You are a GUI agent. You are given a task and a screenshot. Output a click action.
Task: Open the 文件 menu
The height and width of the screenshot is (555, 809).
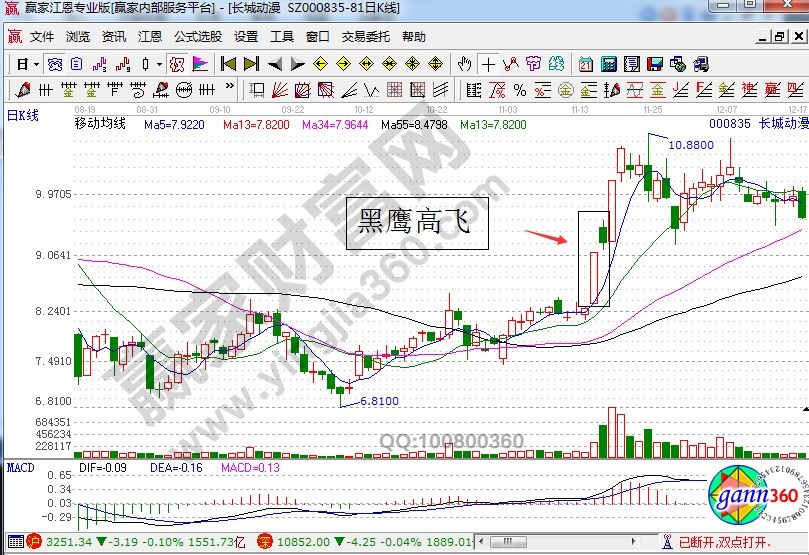(42, 37)
